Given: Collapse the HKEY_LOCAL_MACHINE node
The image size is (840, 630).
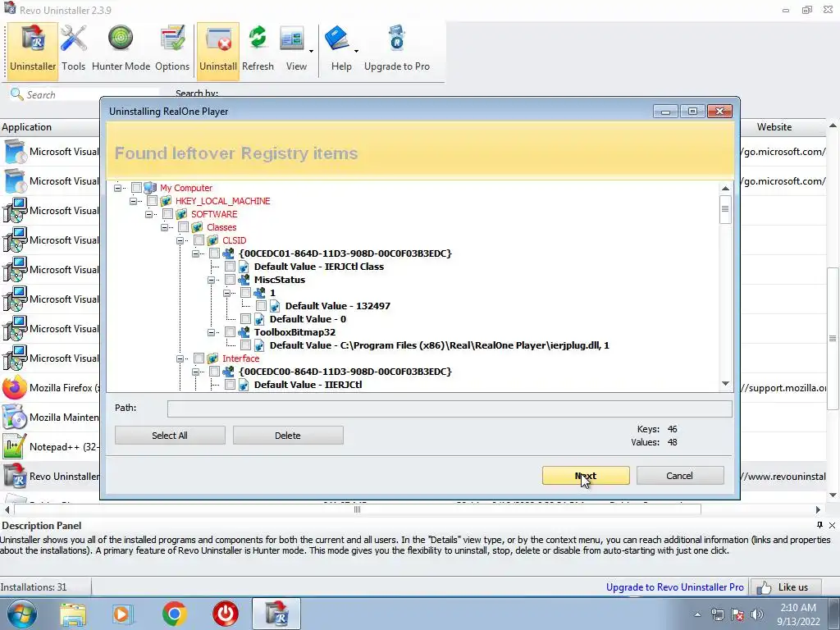Looking at the screenshot, I should [133, 201].
